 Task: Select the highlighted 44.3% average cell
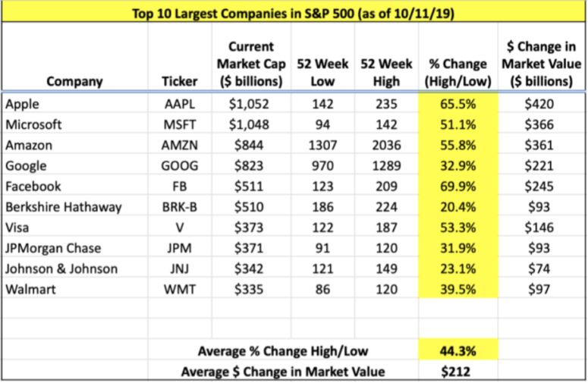coord(458,350)
